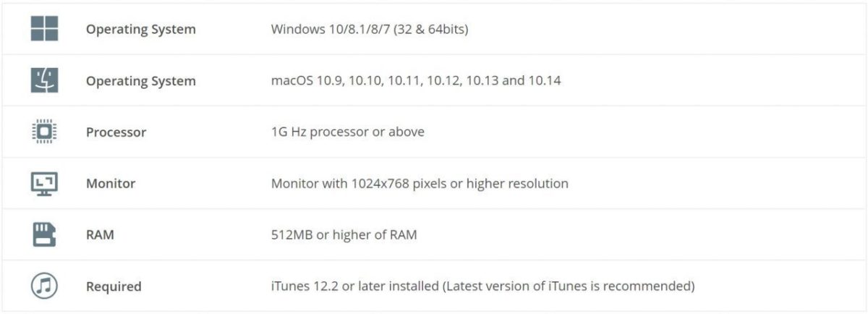This screenshot has height=314, width=868.
Task: Click the processor chip icon
Action: [44, 132]
